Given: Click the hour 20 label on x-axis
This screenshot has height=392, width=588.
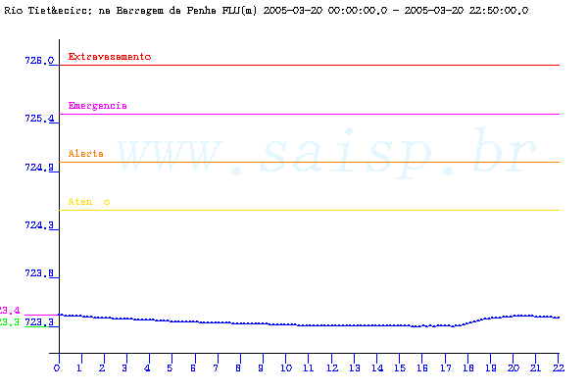Looking at the screenshot, I should [514, 368].
